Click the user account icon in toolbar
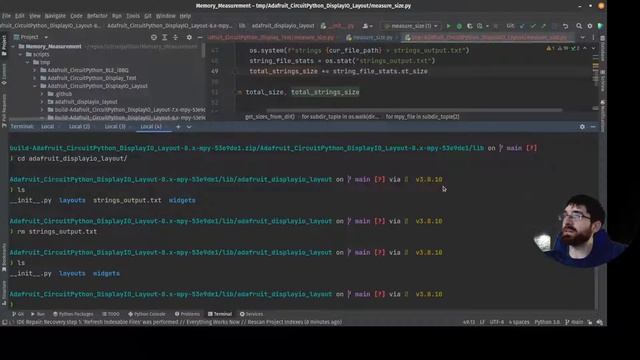This screenshot has height=360, width=640. (367, 26)
